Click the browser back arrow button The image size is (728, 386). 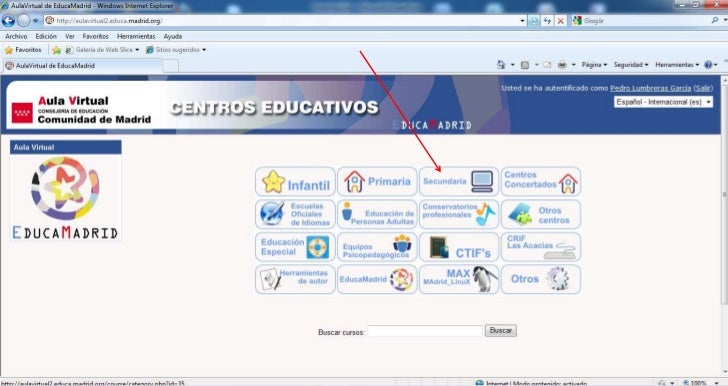coord(8,20)
